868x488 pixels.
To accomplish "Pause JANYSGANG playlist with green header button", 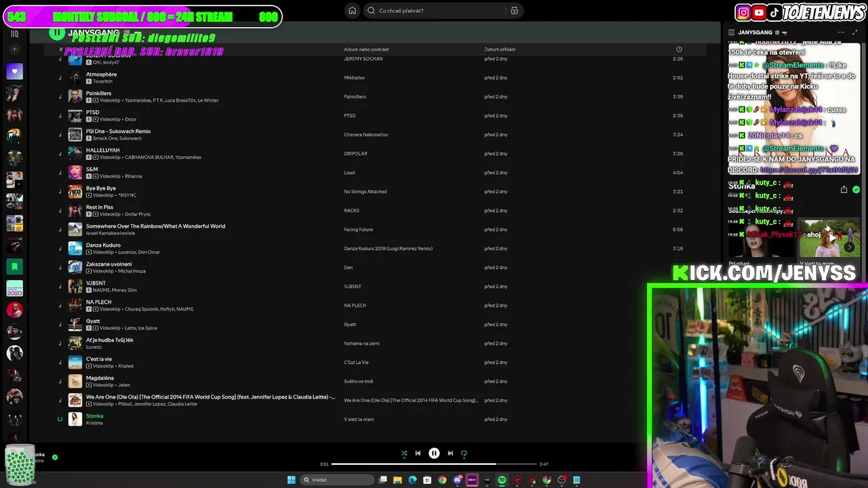I will pyautogui.click(x=58, y=33).
